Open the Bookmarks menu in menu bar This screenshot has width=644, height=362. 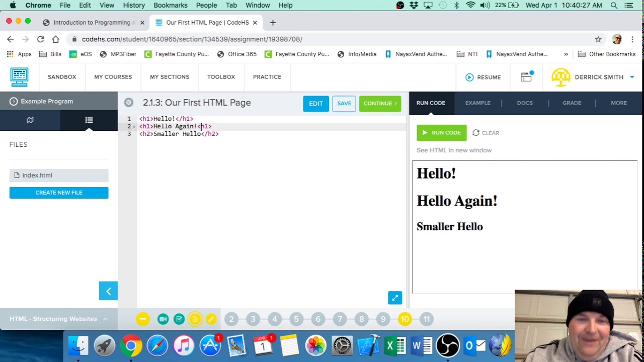tap(171, 5)
